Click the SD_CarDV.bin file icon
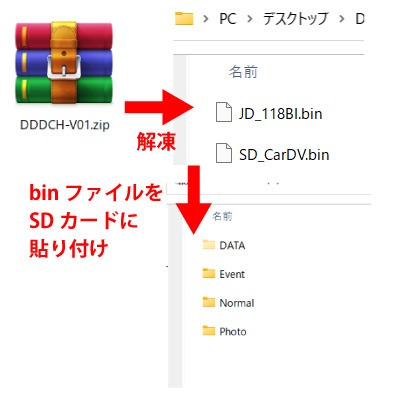 pos(224,153)
